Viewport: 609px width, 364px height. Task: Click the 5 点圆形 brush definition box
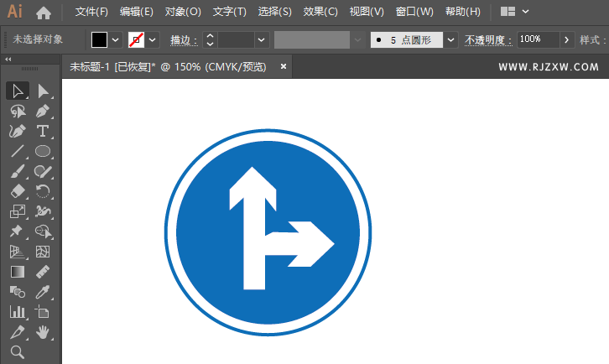(x=407, y=39)
